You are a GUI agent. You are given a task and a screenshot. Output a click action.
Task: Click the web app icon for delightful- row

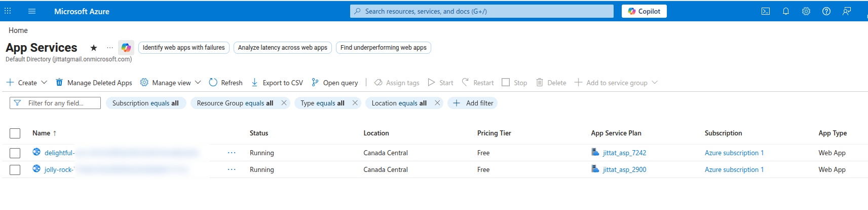click(36, 152)
